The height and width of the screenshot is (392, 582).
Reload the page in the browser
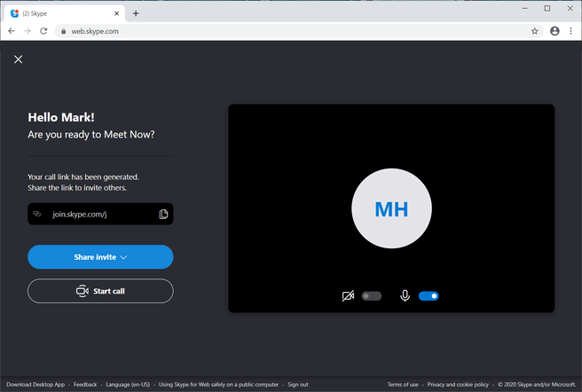coord(43,31)
